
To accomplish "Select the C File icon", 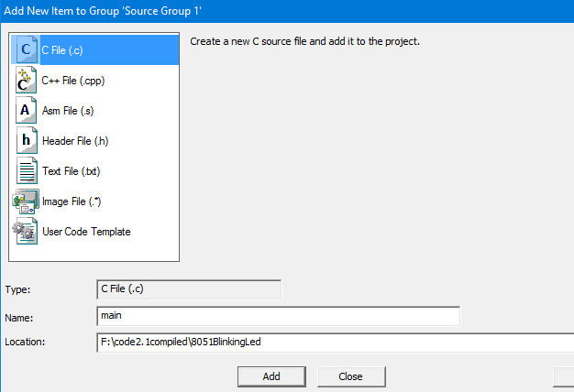I will (26, 49).
